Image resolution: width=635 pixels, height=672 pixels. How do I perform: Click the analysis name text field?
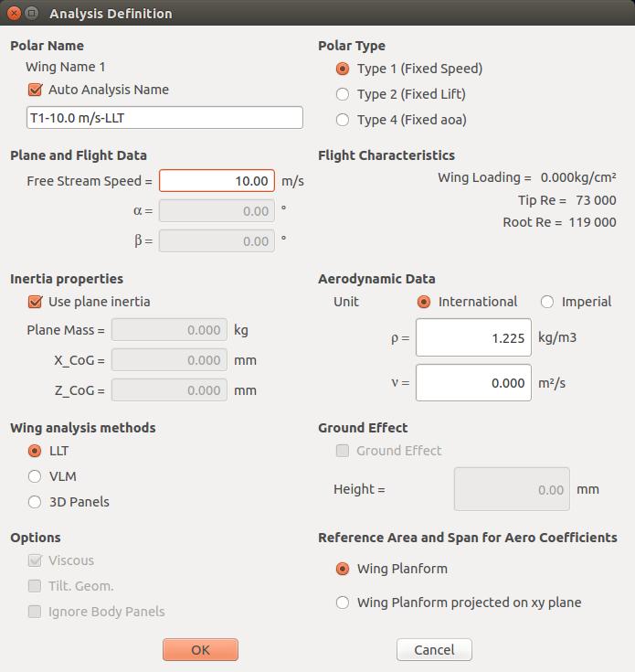(x=164, y=118)
